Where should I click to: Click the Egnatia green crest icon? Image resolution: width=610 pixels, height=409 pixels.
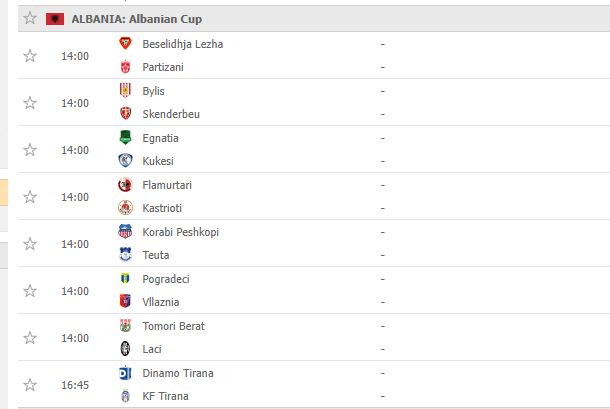point(125,138)
